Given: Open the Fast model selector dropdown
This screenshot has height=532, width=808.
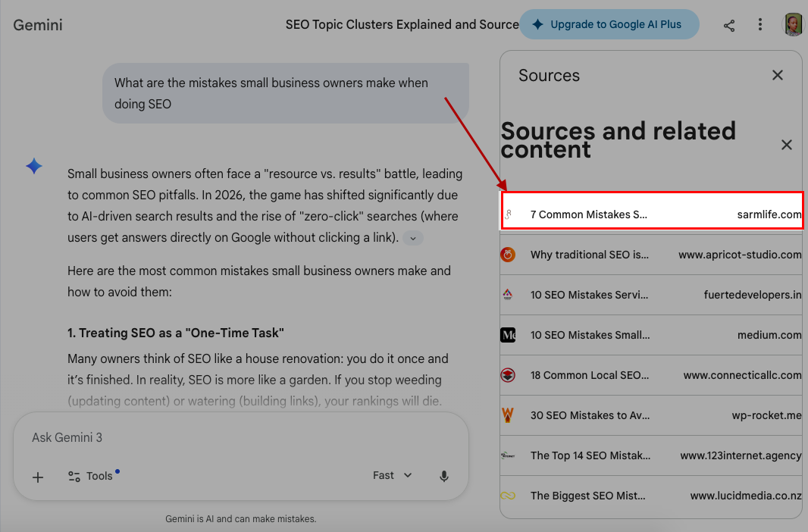Looking at the screenshot, I should click(x=392, y=476).
